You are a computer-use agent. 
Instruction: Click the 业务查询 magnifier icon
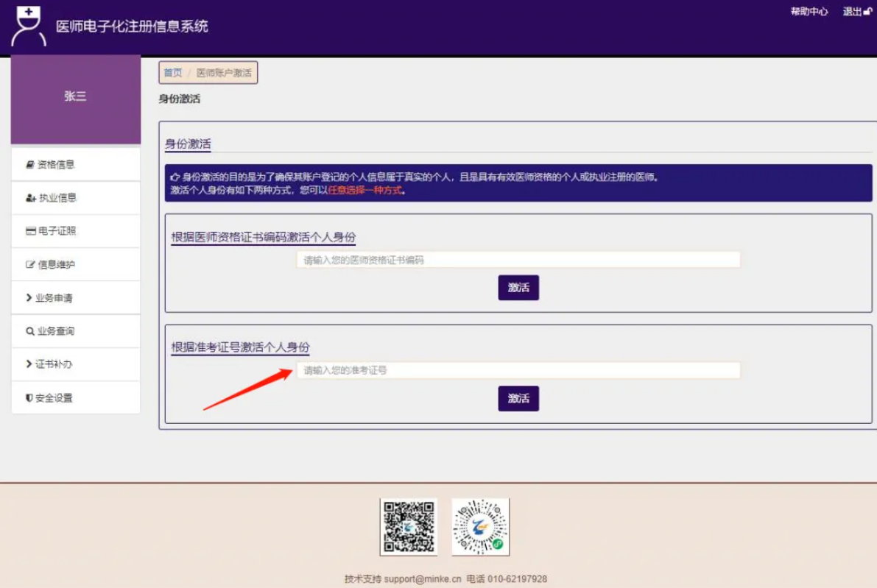point(30,331)
